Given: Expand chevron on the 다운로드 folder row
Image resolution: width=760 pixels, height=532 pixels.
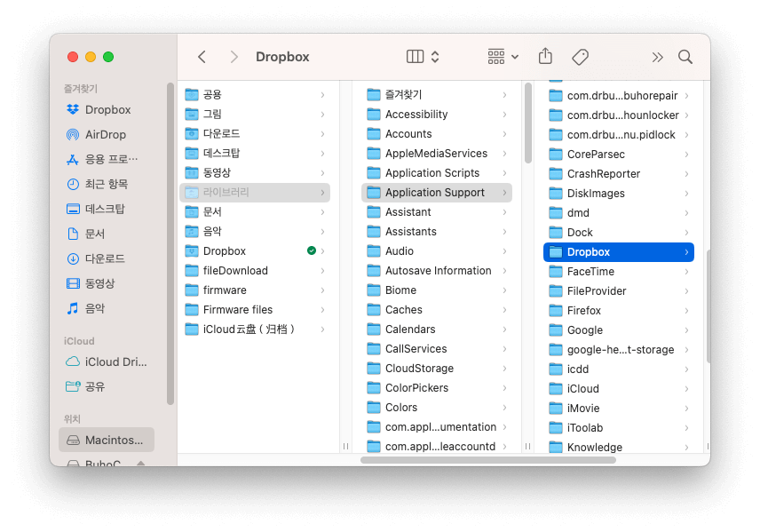Looking at the screenshot, I should click(322, 134).
